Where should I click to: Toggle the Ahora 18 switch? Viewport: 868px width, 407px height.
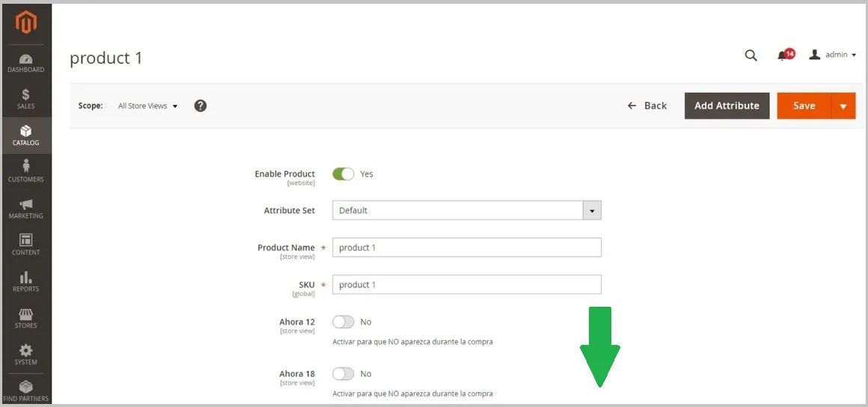(343, 374)
